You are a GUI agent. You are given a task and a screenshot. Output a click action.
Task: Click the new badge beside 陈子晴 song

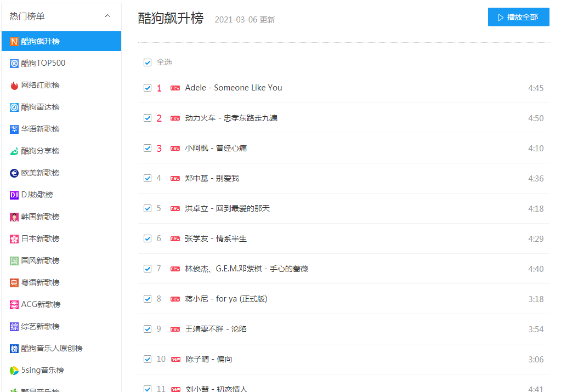(x=175, y=360)
